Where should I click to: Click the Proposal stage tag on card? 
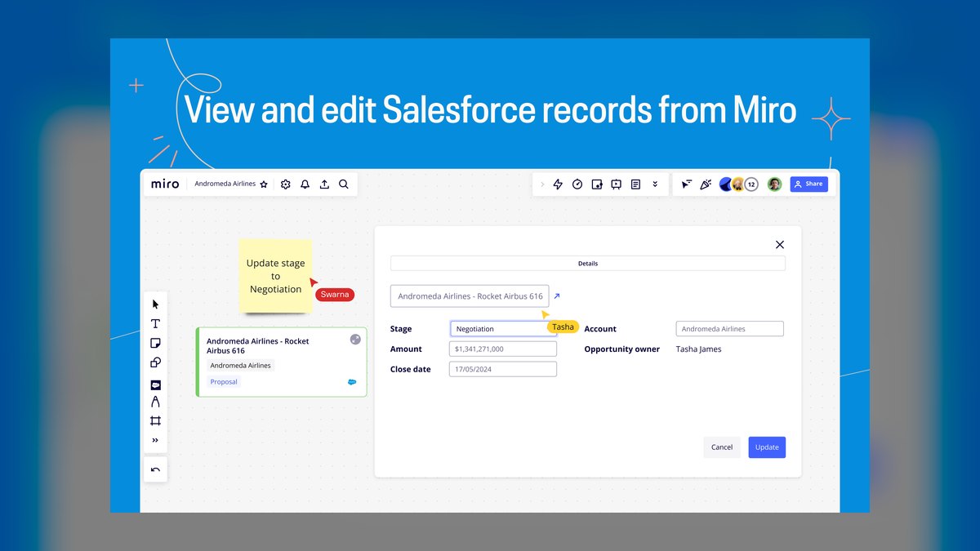[224, 382]
